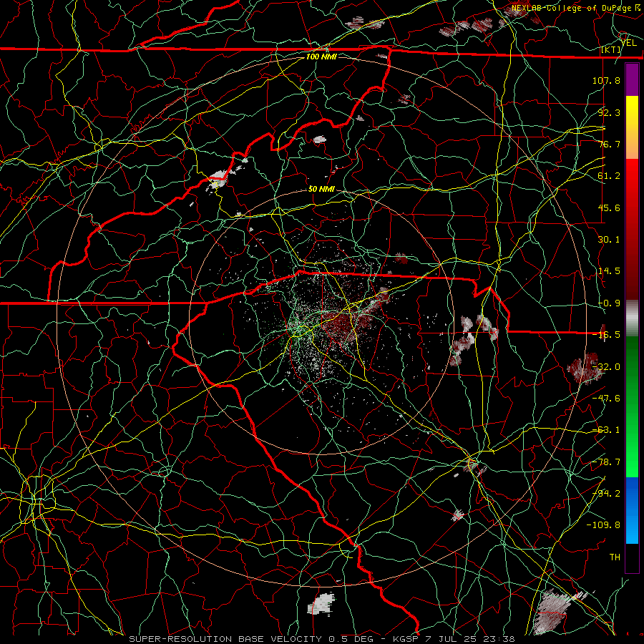Click the [KT] units label
This screenshot has width=644, height=644.
point(611,49)
